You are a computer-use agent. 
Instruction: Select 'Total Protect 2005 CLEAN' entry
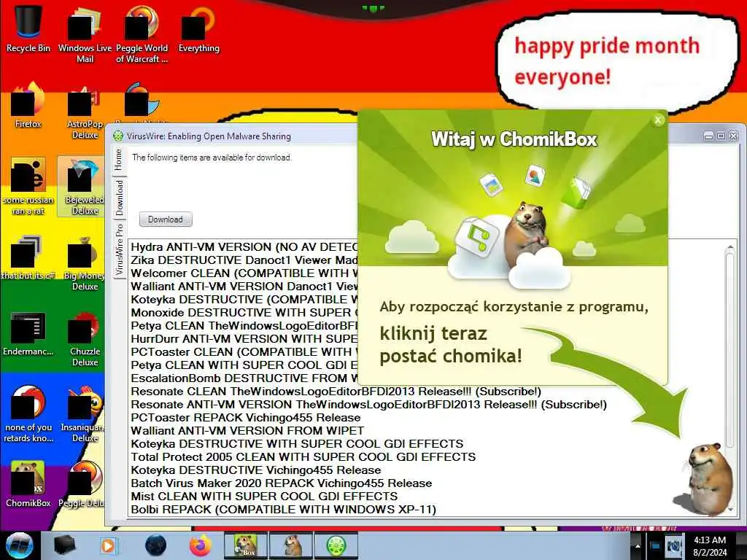point(303,456)
